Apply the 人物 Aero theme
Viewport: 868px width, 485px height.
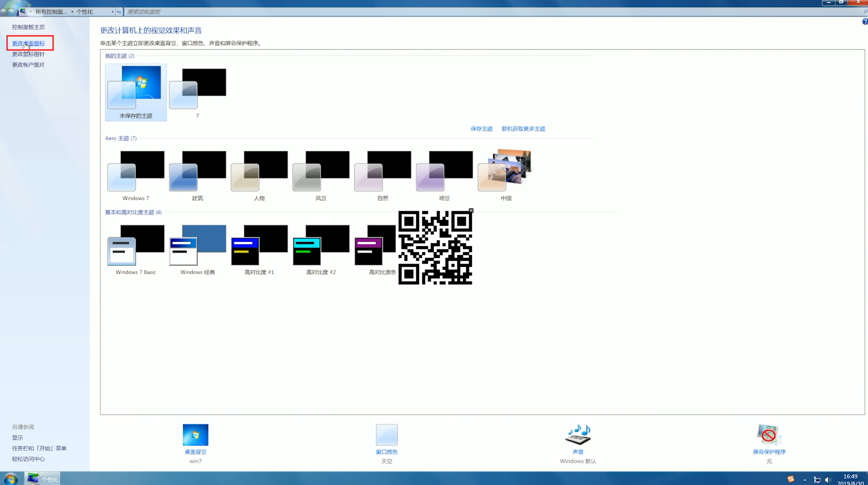pyautogui.click(x=260, y=175)
